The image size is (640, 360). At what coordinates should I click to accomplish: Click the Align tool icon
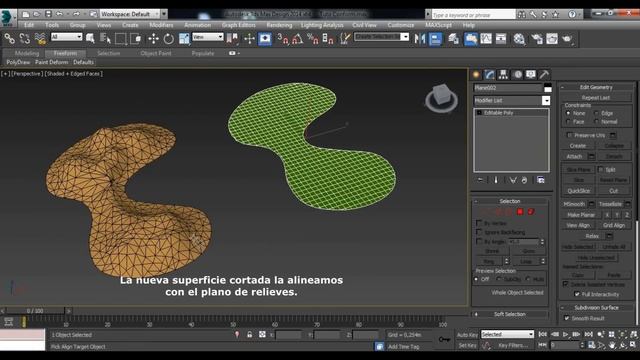click(x=435, y=39)
